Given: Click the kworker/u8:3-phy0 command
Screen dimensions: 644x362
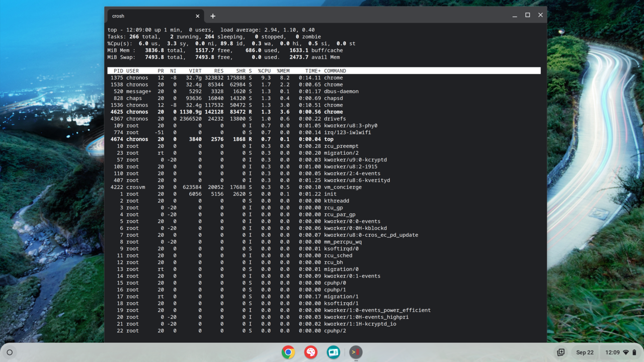Looking at the screenshot, I should [351, 126].
